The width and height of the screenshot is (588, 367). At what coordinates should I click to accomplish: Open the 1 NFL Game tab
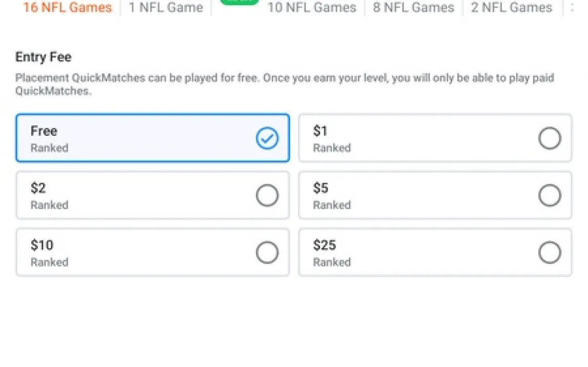166,8
